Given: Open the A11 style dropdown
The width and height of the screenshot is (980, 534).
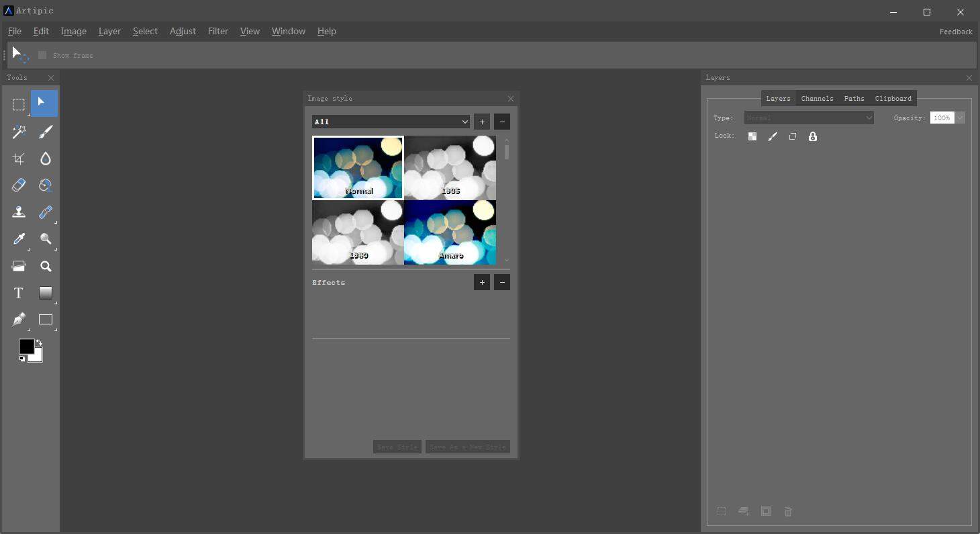Looking at the screenshot, I should pyautogui.click(x=465, y=122).
